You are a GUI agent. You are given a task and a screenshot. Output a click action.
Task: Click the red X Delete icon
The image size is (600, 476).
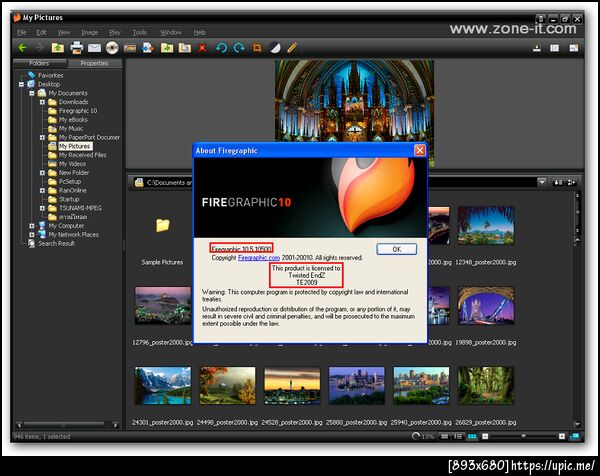202,48
